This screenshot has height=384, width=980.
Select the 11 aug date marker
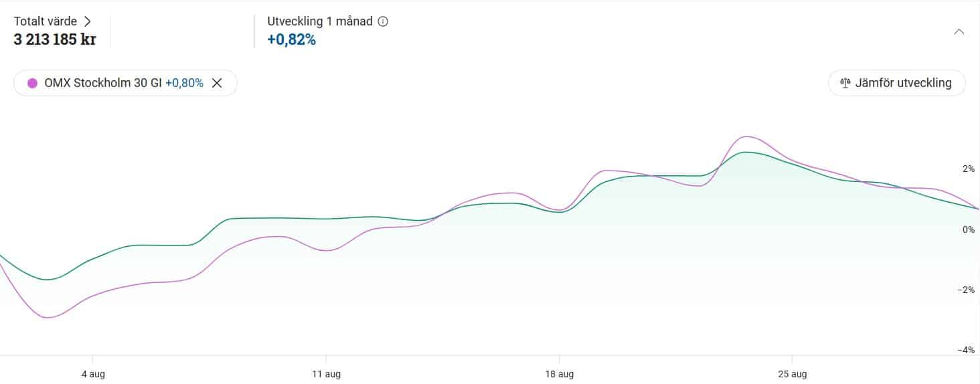(x=326, y=374)
